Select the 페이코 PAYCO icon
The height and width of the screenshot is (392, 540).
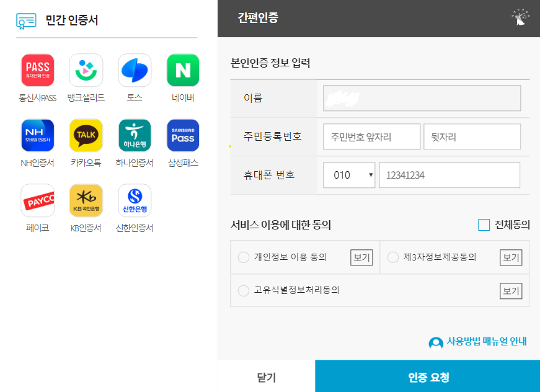click(38, 200)
